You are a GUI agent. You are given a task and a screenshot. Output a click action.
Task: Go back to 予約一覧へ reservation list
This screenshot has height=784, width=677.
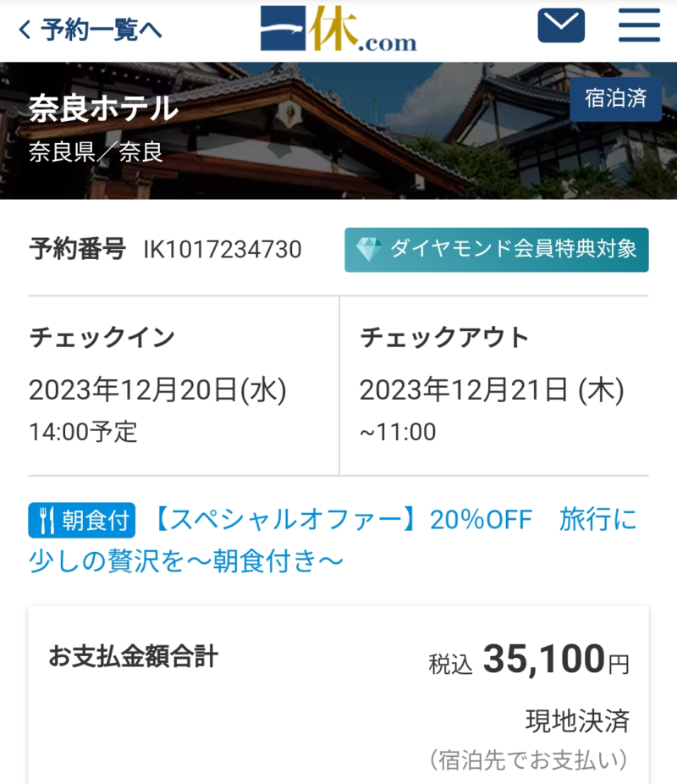pyautogui.click(x=90, y=30)
